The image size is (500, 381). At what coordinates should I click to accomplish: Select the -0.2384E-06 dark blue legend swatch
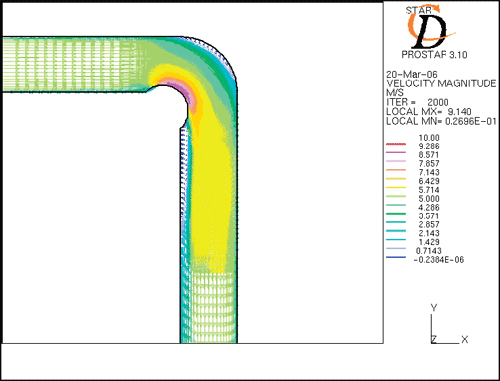tap(396, 257)
